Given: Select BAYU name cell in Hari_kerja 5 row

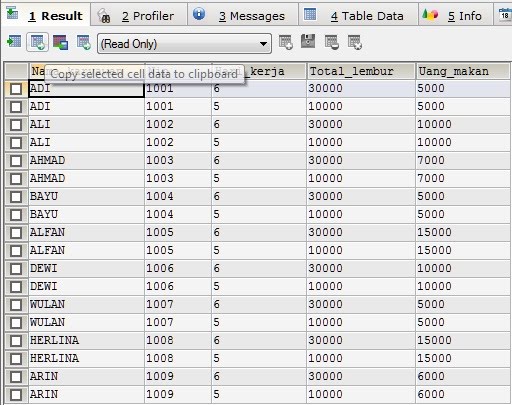Looking at the screenshot, I should point(86,214).
